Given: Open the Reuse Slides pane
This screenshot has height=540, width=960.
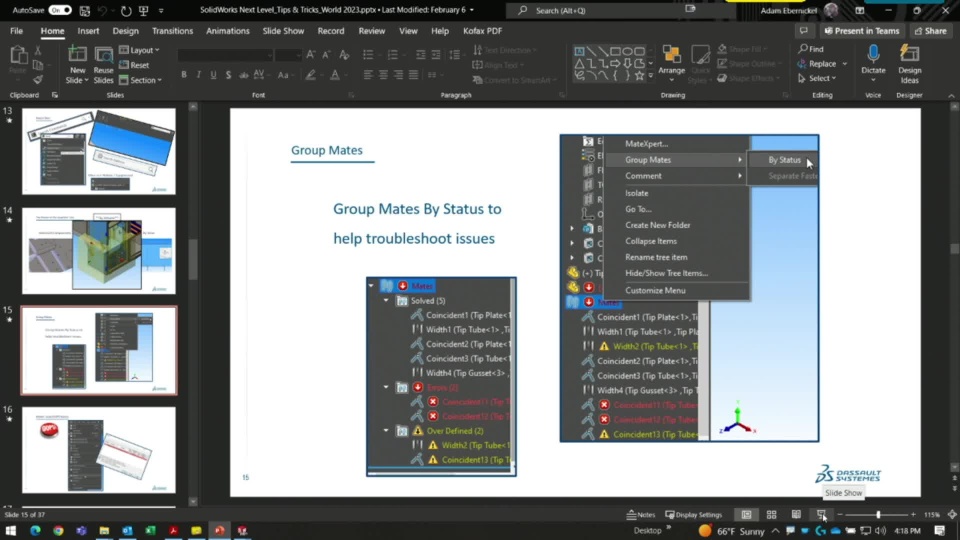Looking at the screenshot, I should 103,64.
